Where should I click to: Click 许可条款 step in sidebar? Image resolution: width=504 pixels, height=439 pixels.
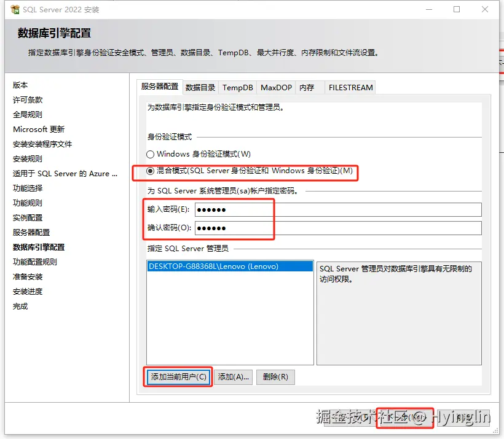pos(28,100)
